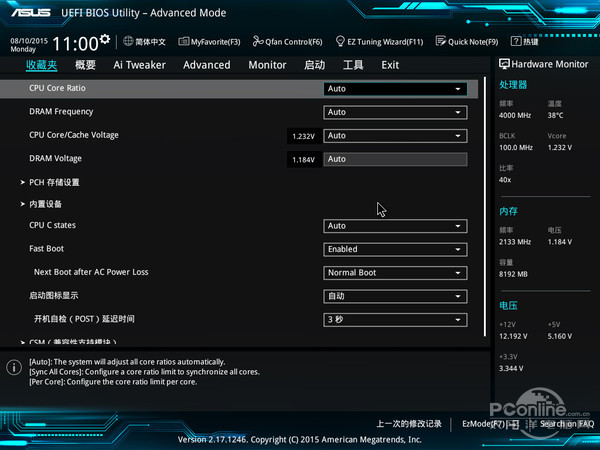600x450 pixels.
Task: Switch to the 收藏夹 tab
Action: pyautogui.click(x=42, y=65)
